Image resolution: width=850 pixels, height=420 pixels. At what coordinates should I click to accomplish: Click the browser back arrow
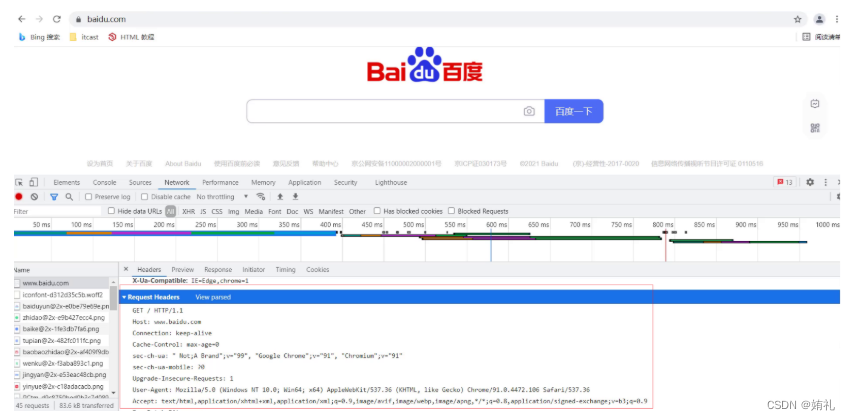click(x=21, y=19)
